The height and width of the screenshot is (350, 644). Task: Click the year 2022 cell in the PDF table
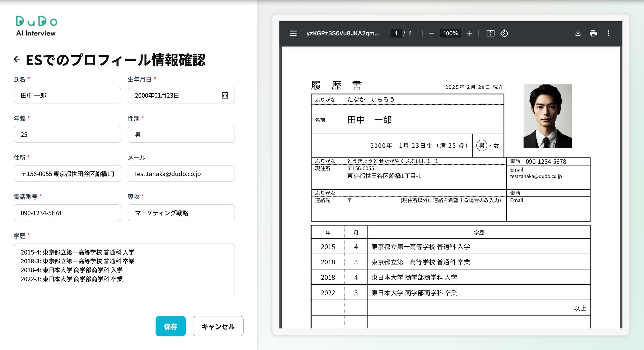pos(328,293)
